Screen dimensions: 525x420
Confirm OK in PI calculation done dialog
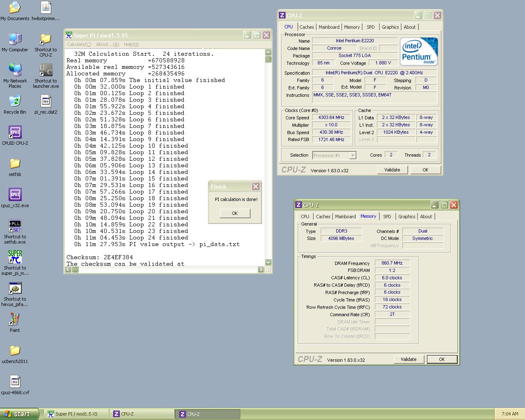pos(235,213)
